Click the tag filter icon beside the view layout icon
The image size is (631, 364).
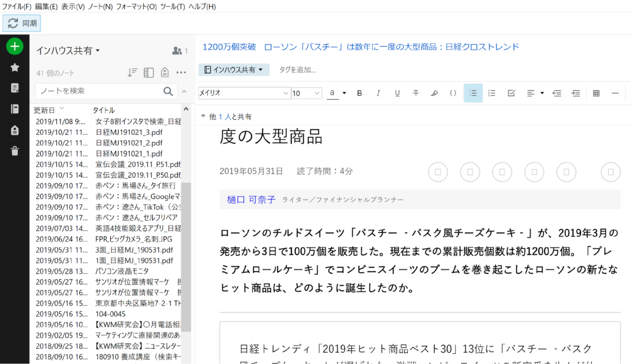pos(165,72)
